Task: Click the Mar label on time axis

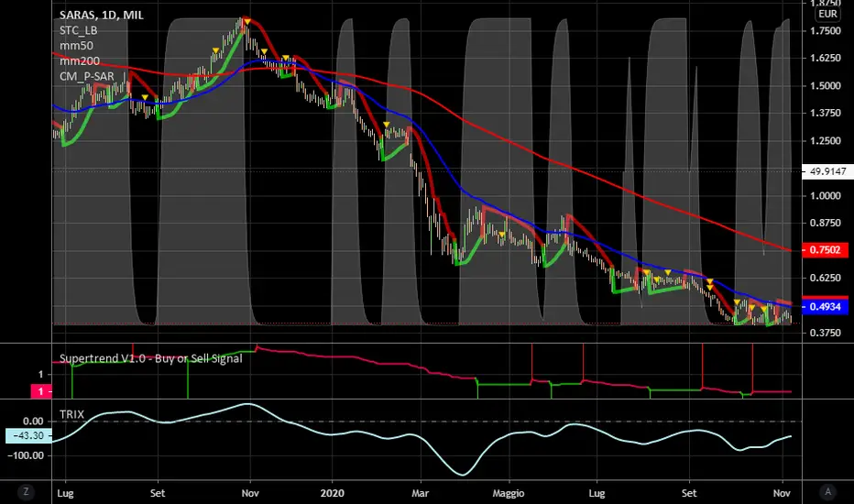Action: tap(420, 493)
